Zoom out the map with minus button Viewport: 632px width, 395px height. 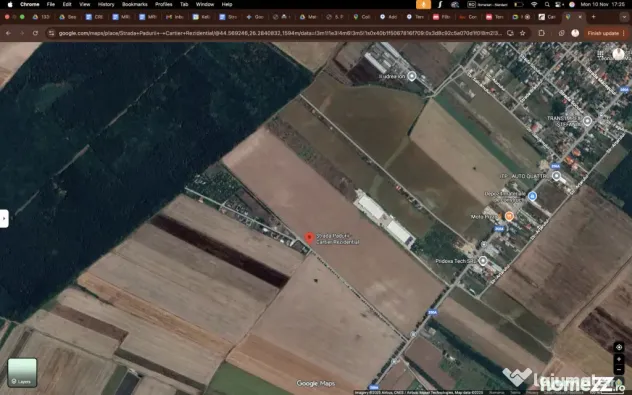619,370
